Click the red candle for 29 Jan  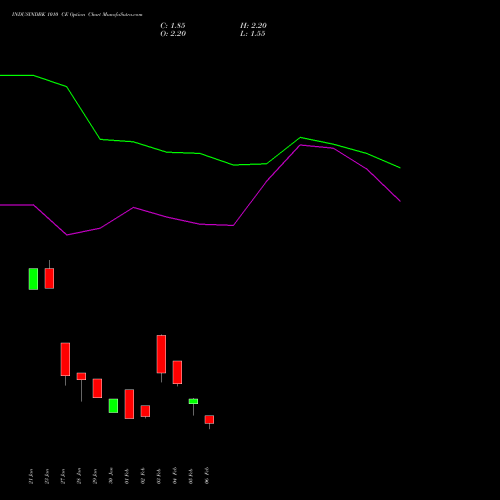(97, 388)
